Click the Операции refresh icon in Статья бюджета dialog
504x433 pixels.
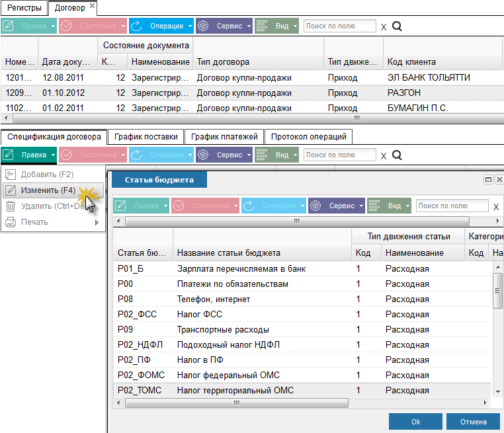pos(249,206)
